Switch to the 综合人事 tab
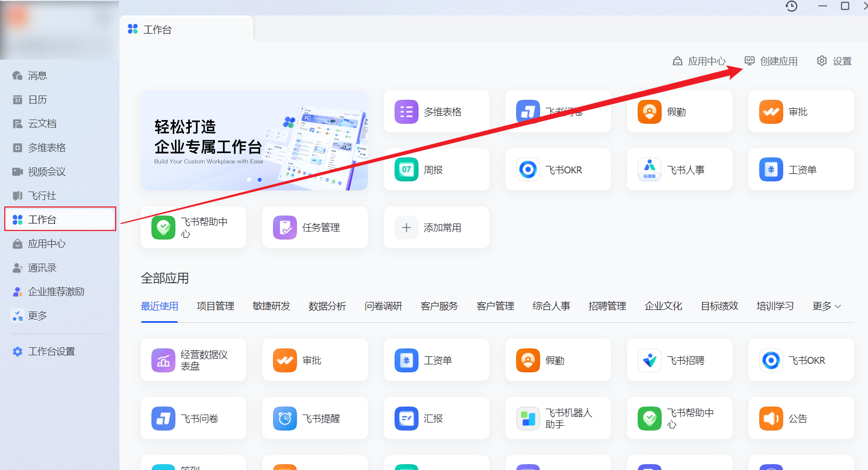Viewport: 868px width, 470px height. [x=551, y=306]
